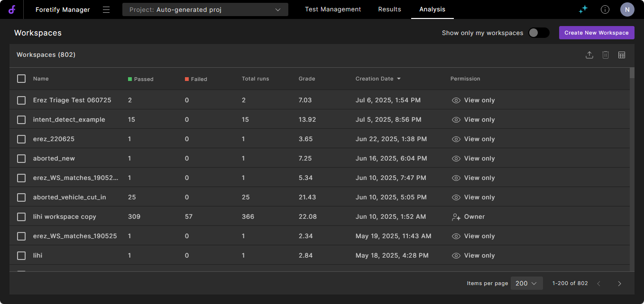The image size is (644, 304).
Task: Click the AI sparkle assistant icon
Action: 583,9
